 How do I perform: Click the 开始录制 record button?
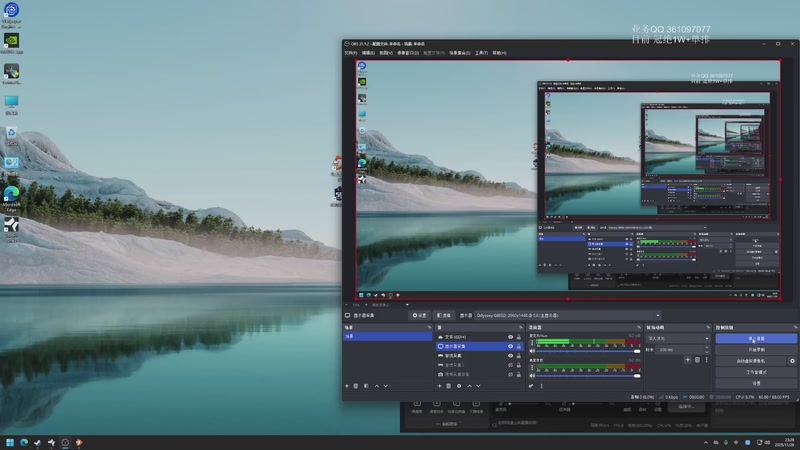756,349
